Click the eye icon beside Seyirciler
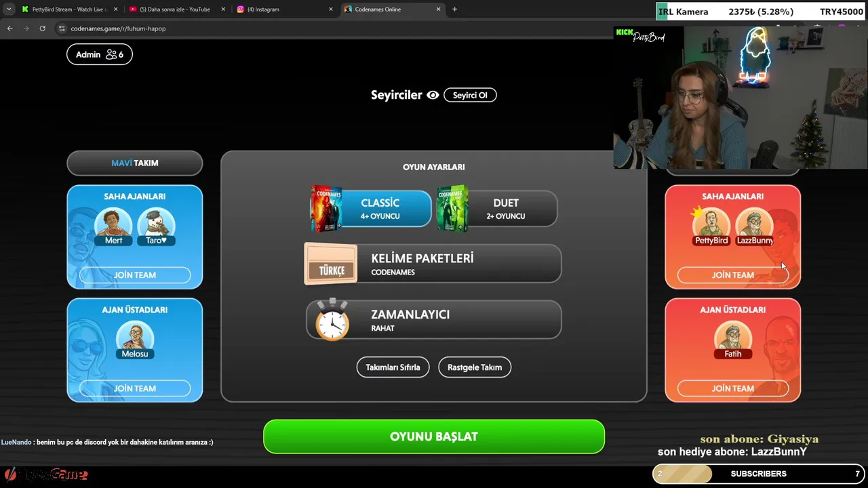 (x=433, y=95)
